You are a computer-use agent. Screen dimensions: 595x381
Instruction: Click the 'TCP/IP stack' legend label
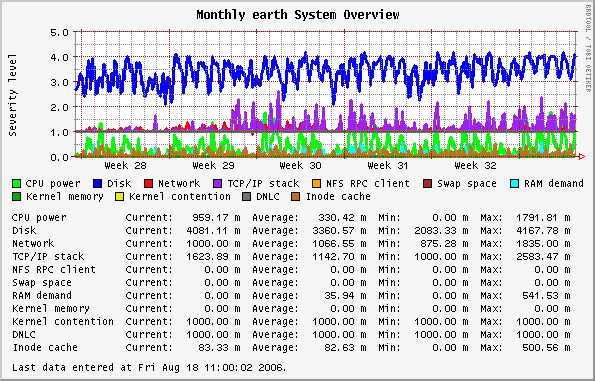pyautogui.click(x=263, y=184)
